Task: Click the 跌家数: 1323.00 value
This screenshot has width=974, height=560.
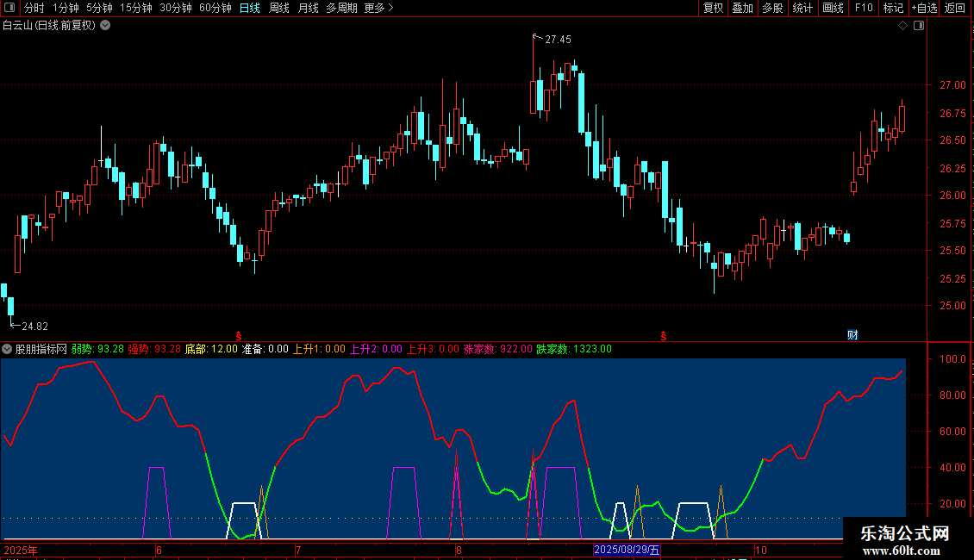Action: click(574, 349)
